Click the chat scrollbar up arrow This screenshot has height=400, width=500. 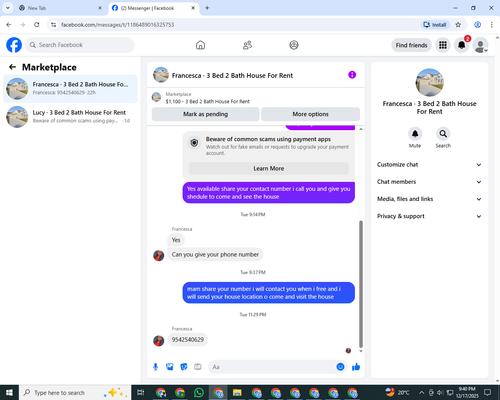[361, 129]
